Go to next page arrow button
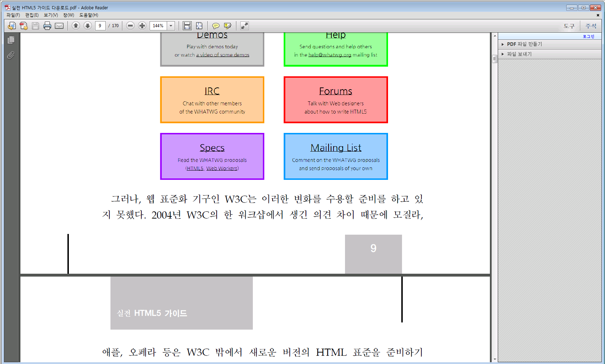 (88, 26)
